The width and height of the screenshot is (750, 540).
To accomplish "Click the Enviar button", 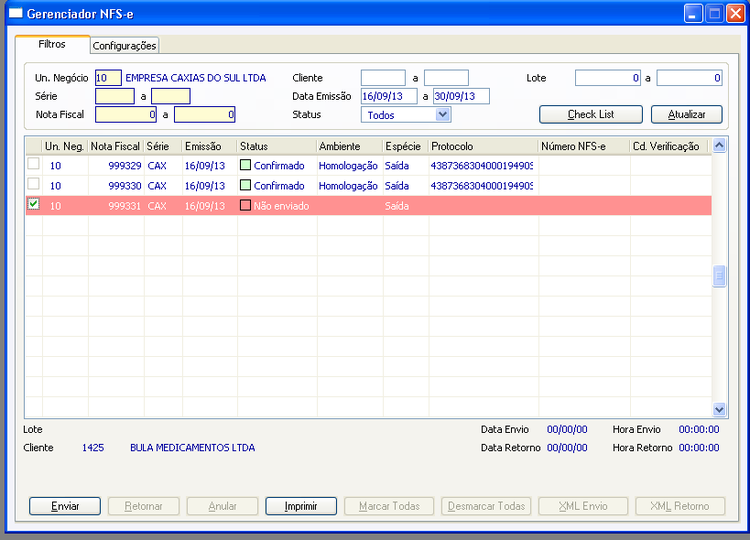I will tap(65, 506).
